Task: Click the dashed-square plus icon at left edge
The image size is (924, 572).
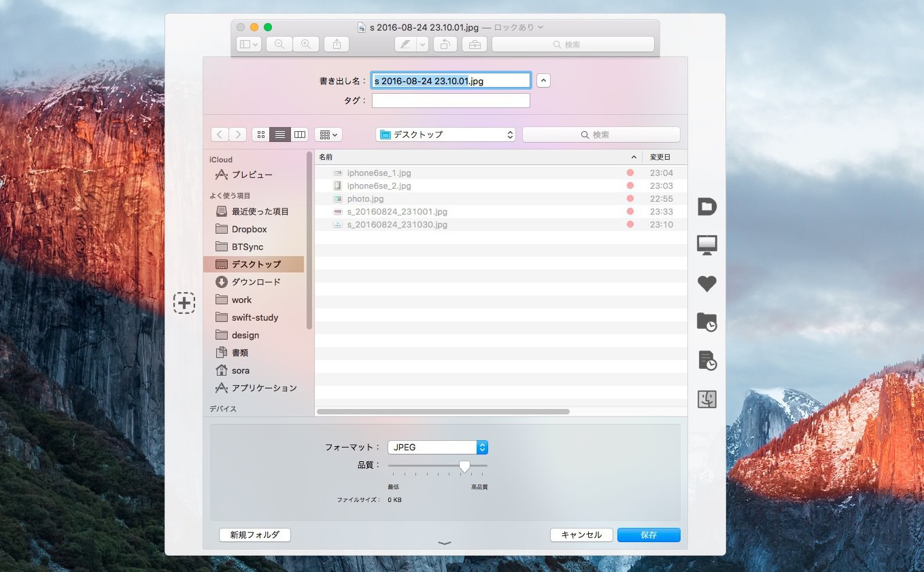Action: click(x=184, y=303)
